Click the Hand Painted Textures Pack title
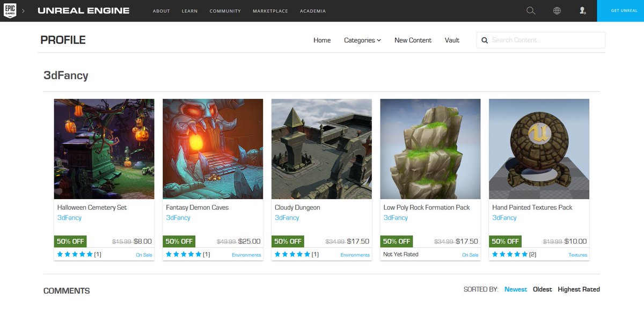 point(532,208)
